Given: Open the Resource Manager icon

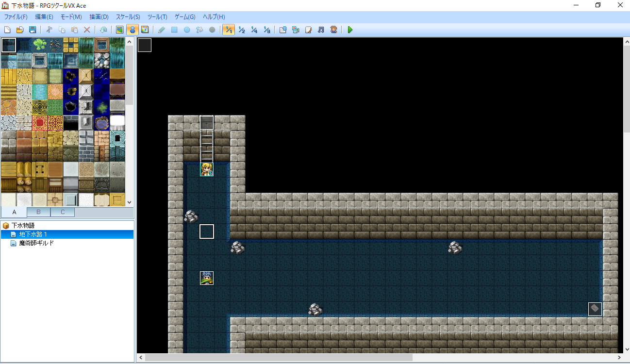Looking at the screenshot, I should [x=296, y=30].
